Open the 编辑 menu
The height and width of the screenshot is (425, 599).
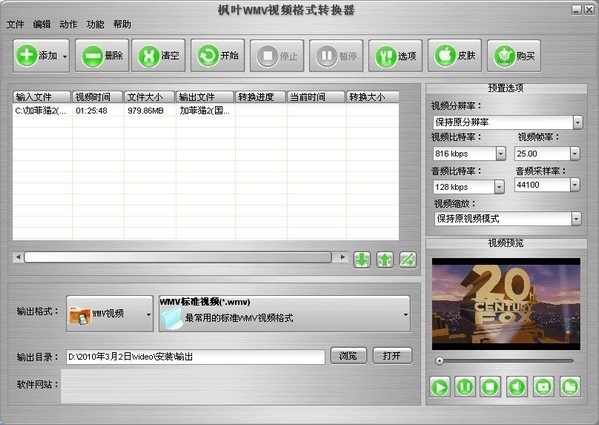(42, 24)
